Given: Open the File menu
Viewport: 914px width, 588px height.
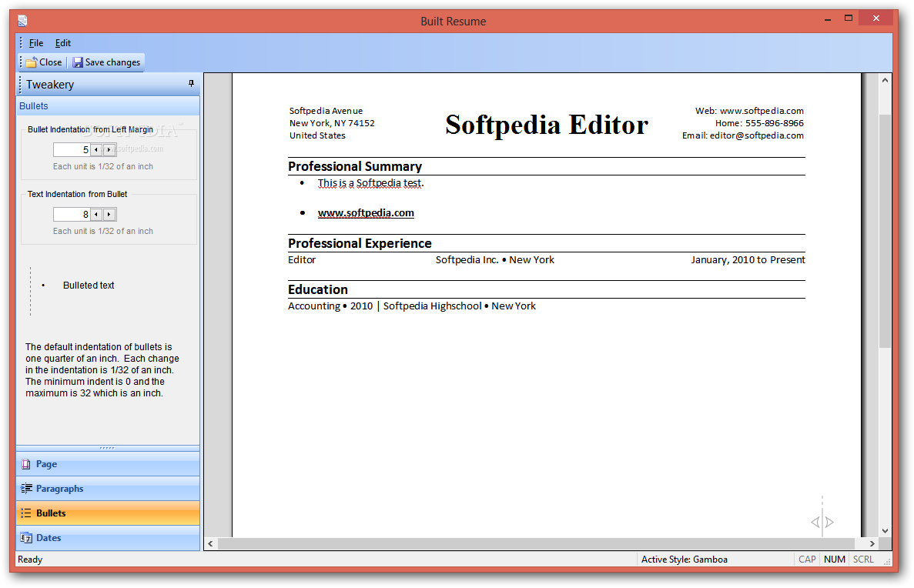Looking at the screenshot, I should coord(36,43).
